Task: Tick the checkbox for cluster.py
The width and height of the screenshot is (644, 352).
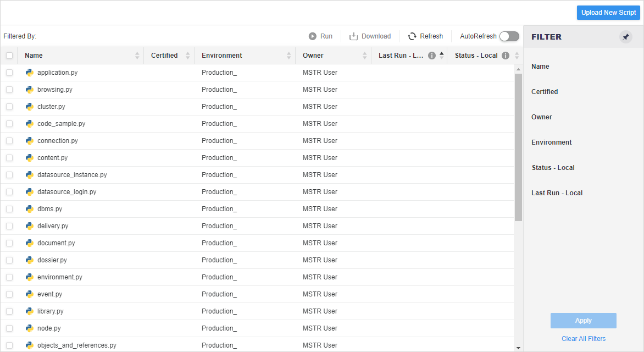Action: [9, 107]
